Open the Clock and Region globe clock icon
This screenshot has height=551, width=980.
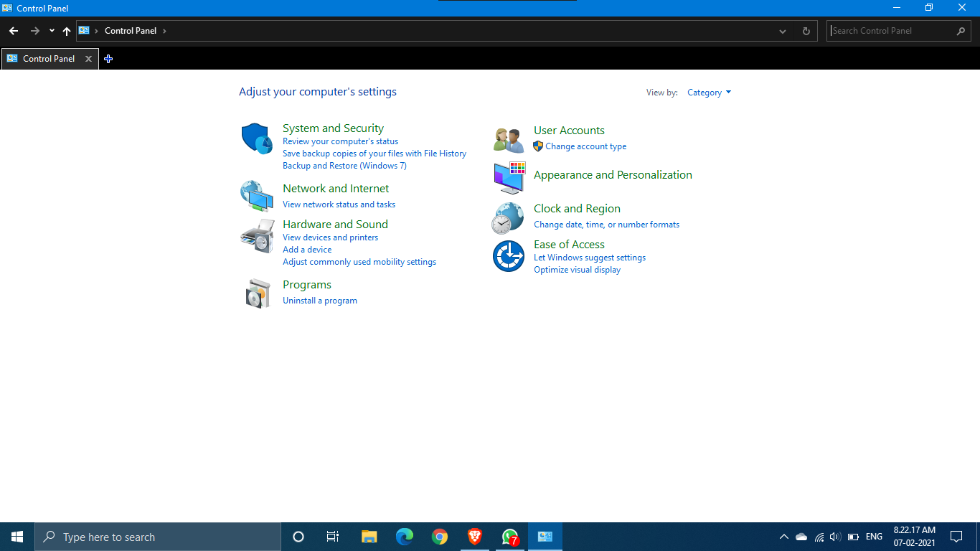[508, 218]
